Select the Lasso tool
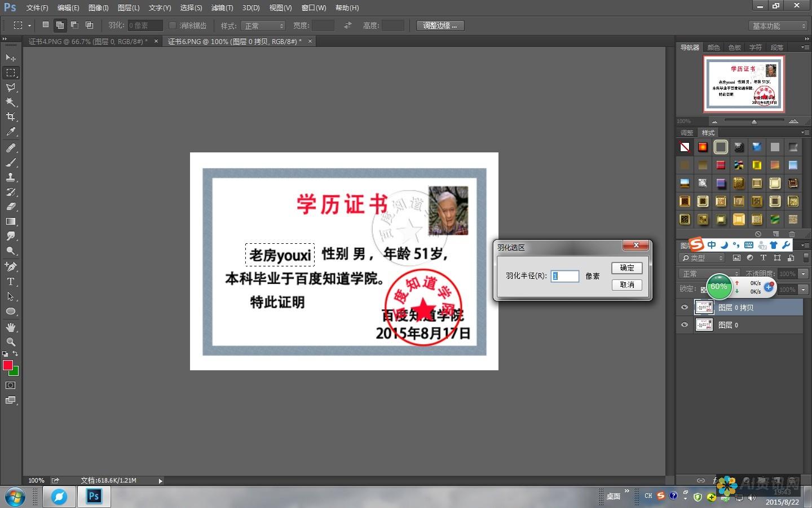 (x=11, y=87)
